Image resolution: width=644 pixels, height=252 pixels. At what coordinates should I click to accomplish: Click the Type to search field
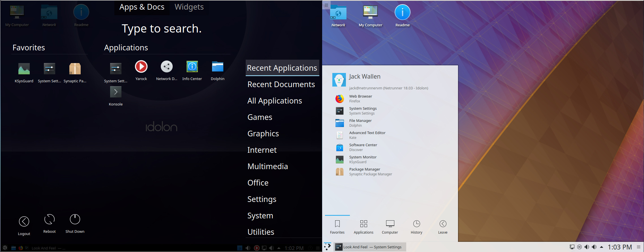tap(162, 29)
